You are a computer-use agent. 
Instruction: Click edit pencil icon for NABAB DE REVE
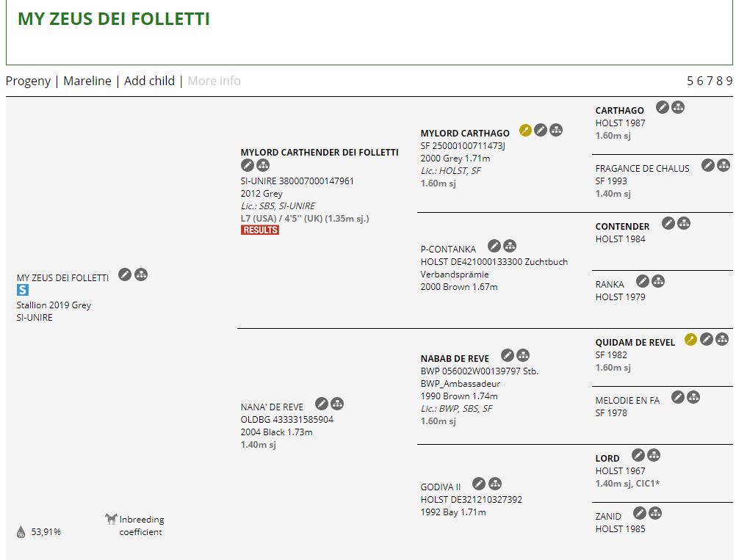coord(508,355)
